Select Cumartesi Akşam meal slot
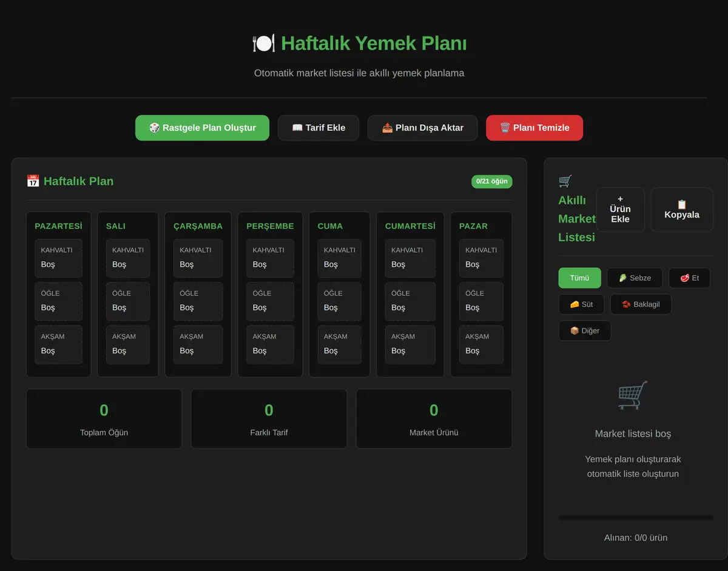The image size is (728, 571). coord(410,345)
